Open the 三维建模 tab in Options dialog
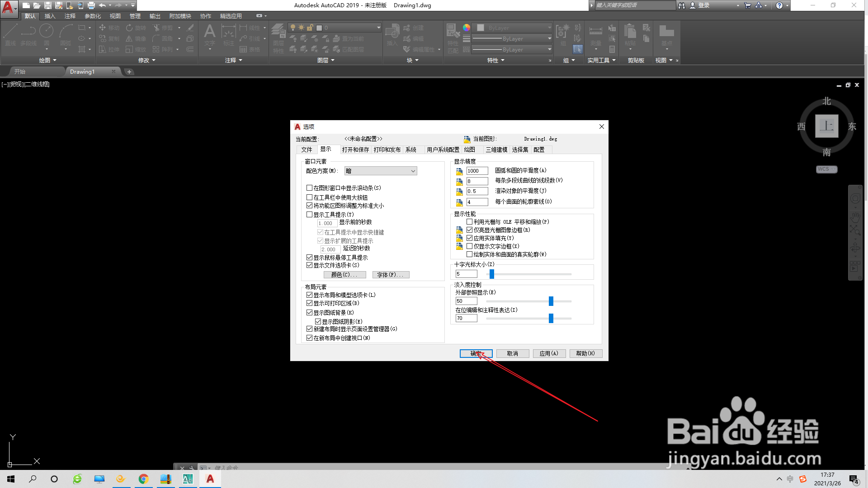This screenshot has width=868, height=488. 496,150
